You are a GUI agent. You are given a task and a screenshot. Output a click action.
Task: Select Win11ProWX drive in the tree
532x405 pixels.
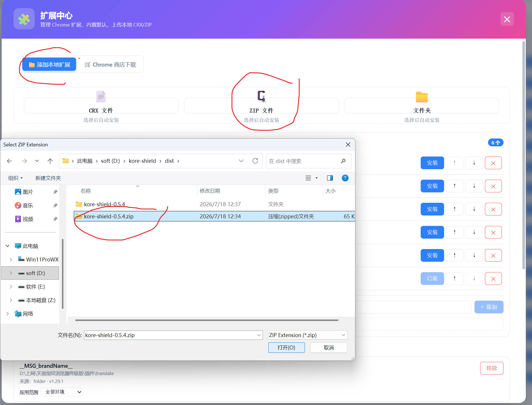[38, 259]
